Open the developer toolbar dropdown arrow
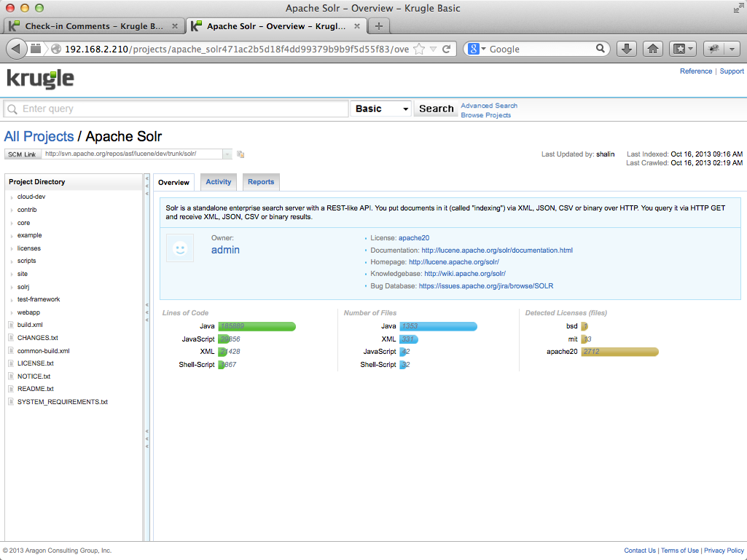The height and width of the screenshot is (560, 747). coord(732,49)
